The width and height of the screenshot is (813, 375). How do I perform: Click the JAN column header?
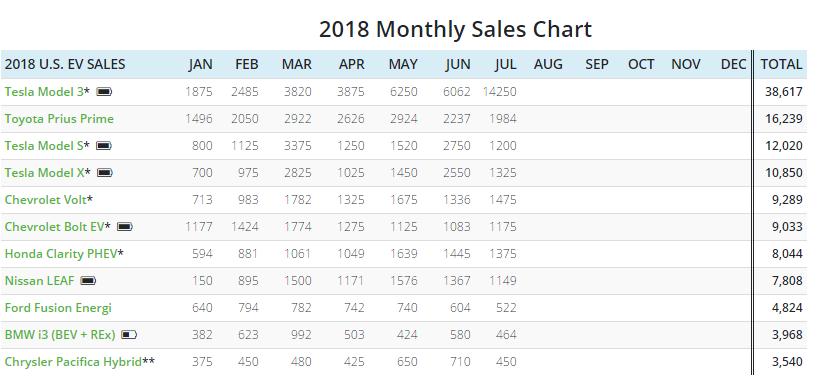pos(200,64)
